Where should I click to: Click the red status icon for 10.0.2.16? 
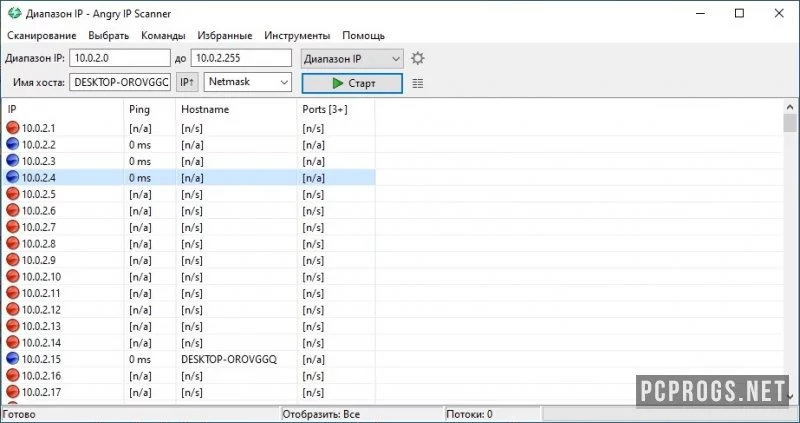[x=13, y=375]
